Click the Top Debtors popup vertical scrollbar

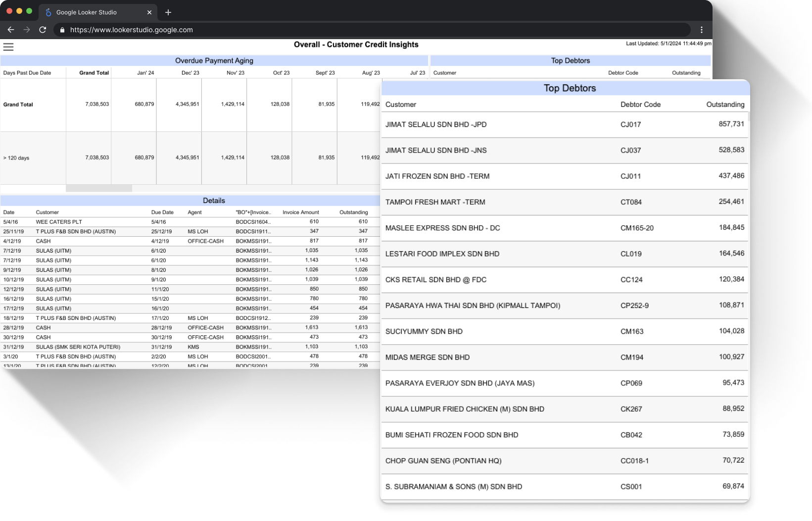(749, 117)
